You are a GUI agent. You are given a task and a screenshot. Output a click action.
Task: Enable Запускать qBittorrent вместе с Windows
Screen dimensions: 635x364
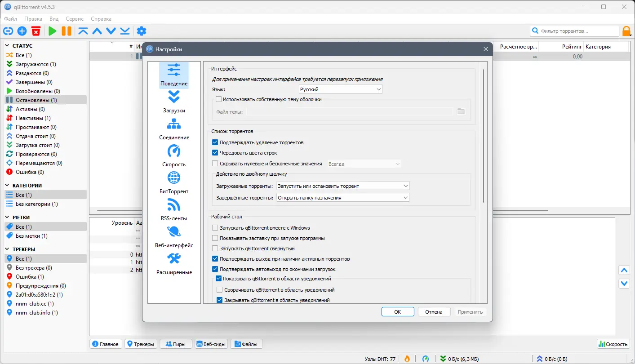[215, 228]
